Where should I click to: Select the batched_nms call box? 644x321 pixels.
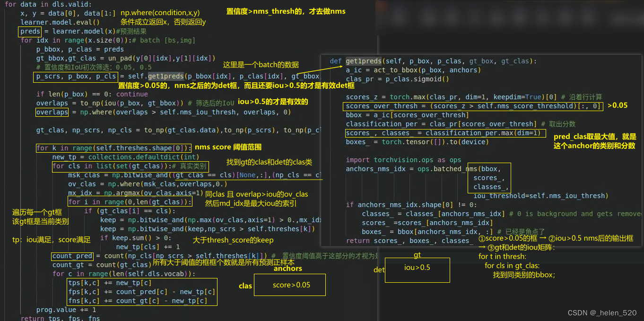489,178
